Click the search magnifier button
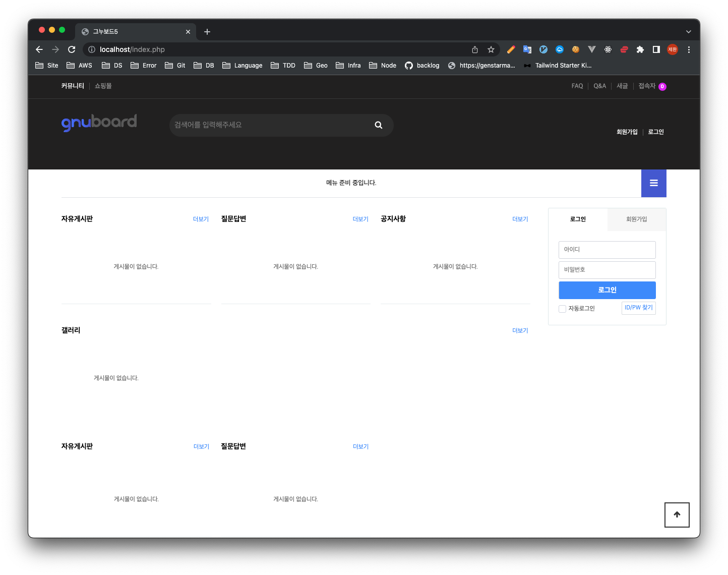The height and width of the screenshot is (575, 728). click(379, 125)
